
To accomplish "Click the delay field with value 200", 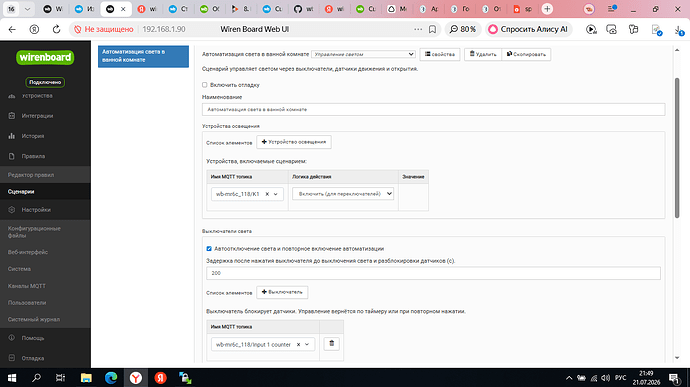I will pyautogui.click(x=433, y=273).
